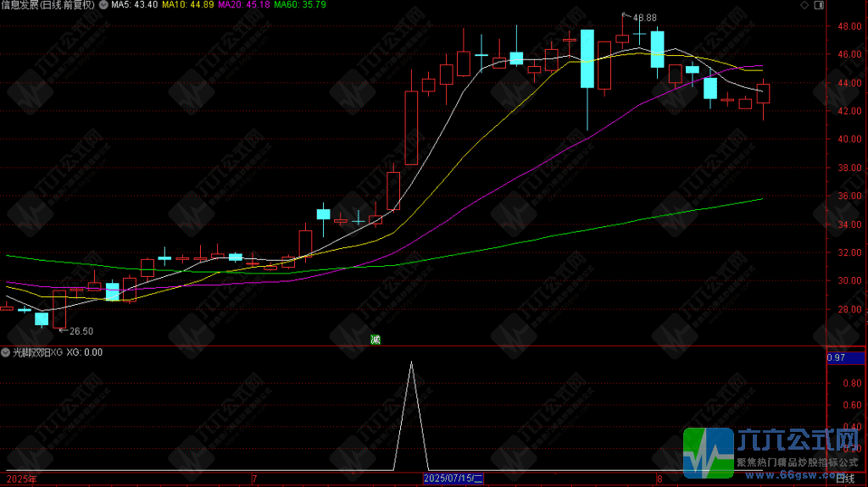Click the 42.00 price axis label
The width and height of the screenshot is (868, 487).
(849, 111)
